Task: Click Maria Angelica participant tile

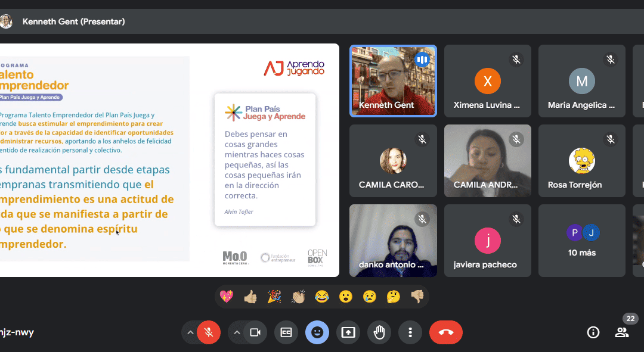Action: [x=582, y=81]
